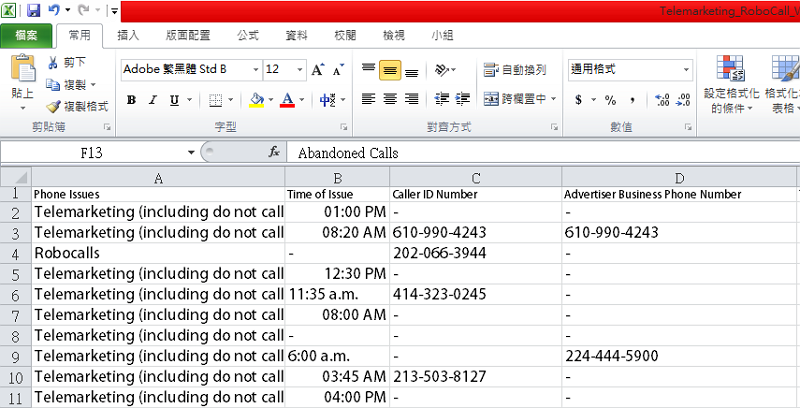
Task: Open the Formulas (公式) tab
Action: point(248,35)
